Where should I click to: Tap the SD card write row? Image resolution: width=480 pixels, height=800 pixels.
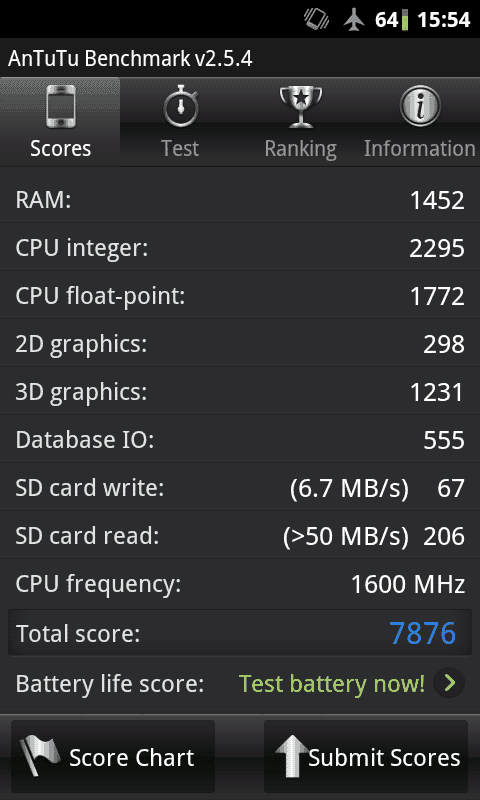point(240,487)
